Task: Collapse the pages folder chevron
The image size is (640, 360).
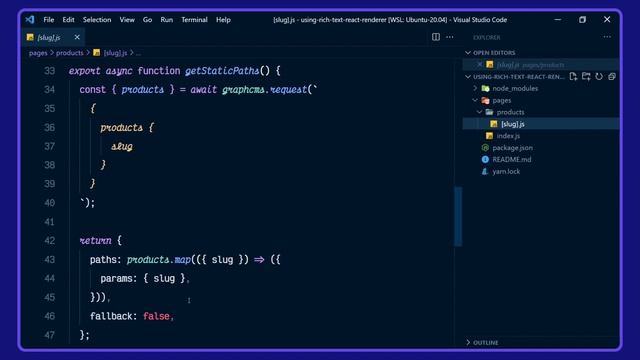Action: coord(475,100)
